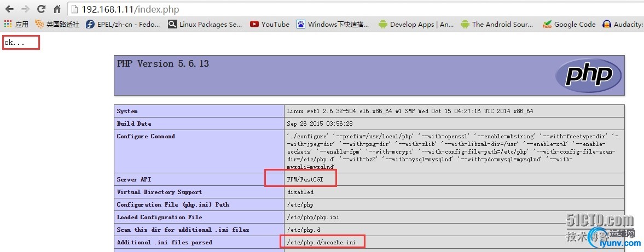Open the Develop Apps Android bookmark
Image resolution: width=644 pixels, height=252 pixels.
point(416,24)
